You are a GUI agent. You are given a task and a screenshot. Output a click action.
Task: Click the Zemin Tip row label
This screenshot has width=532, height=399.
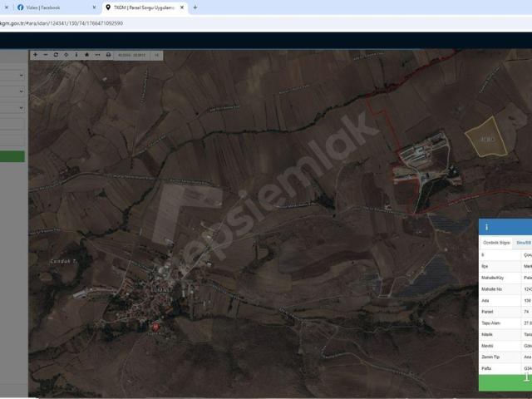(490, 357)
